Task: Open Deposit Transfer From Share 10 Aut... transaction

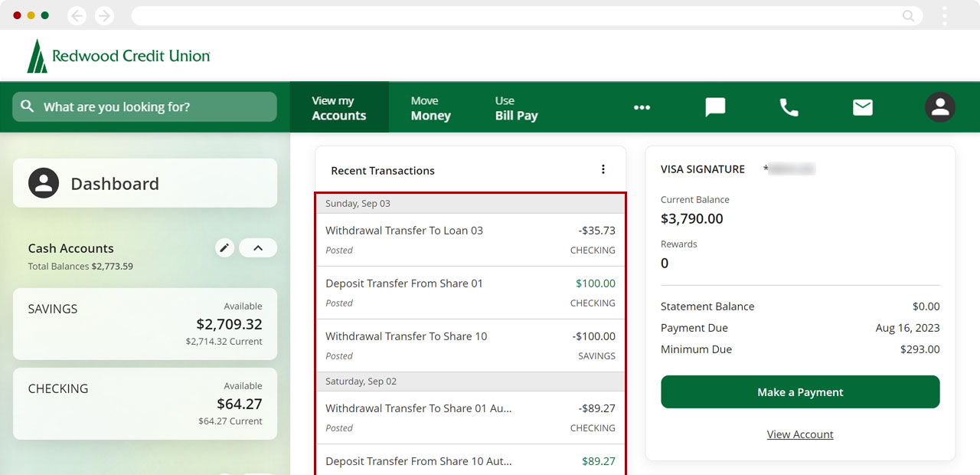Action: [470, 460]
